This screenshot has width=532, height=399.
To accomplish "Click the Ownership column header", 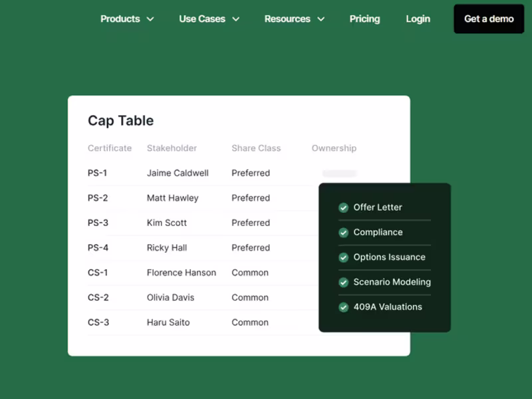I will (334, 148).
